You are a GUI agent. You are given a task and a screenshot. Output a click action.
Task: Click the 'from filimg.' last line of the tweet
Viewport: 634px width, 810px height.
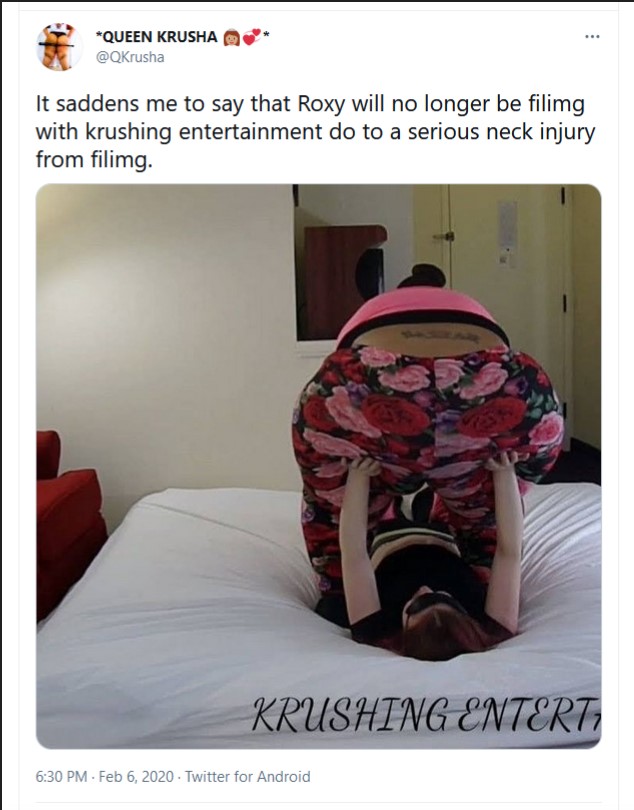[94, 160]
